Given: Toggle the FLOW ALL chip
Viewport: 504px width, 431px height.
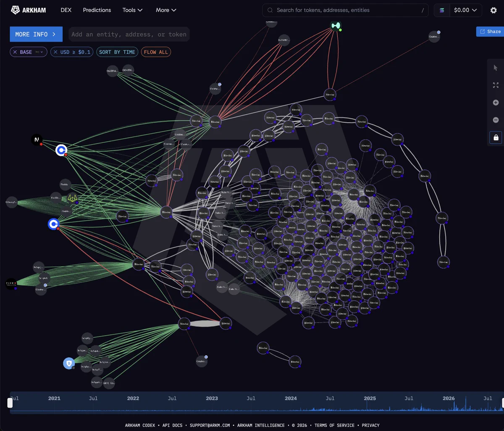Looking at the screenshot, I should (x=156, y=52).
